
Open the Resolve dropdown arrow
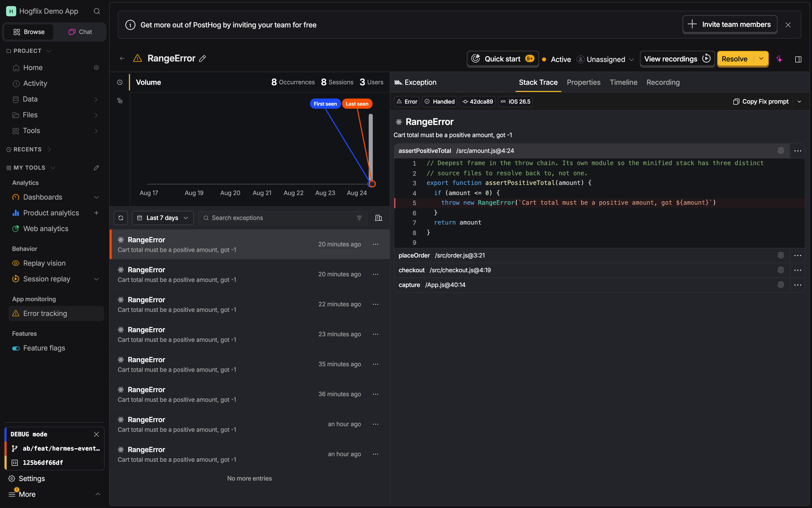point(761,59)
